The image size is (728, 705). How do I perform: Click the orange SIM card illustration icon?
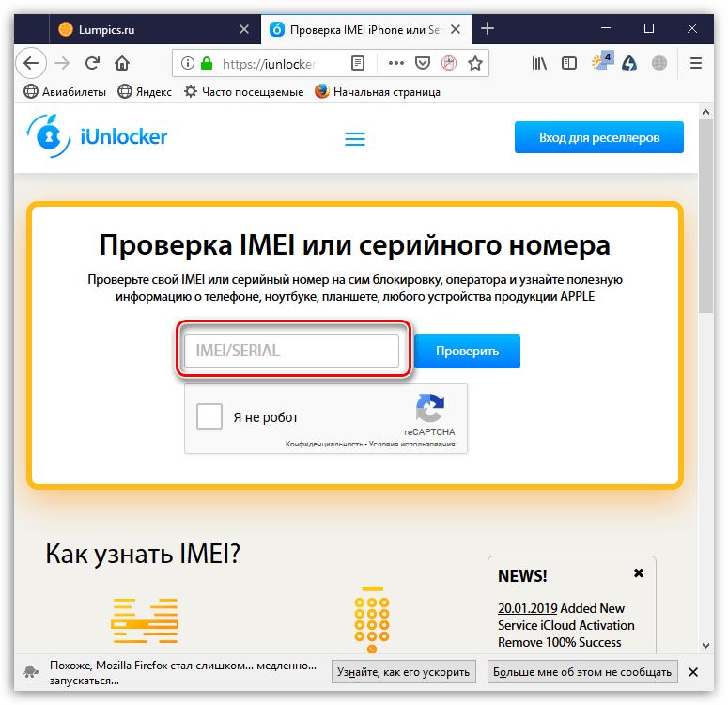click(x=145, y=621)
